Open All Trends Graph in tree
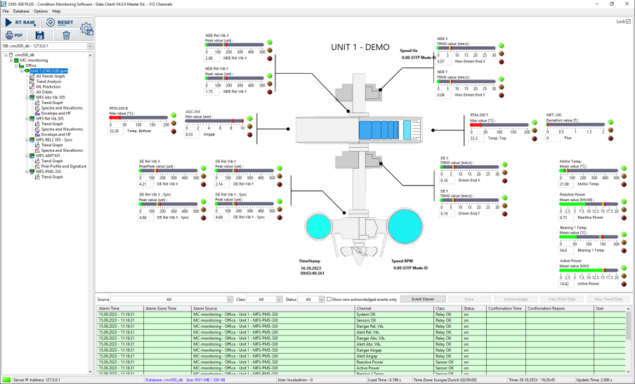The height and width of the screenshot is (384, 635). (50, 76)
